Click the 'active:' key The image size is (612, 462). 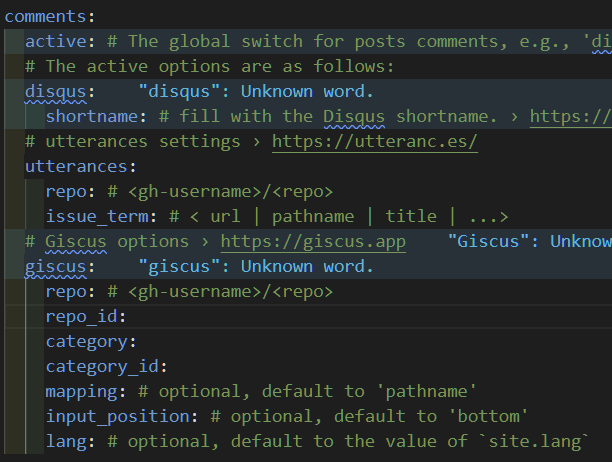click(60, 41)
